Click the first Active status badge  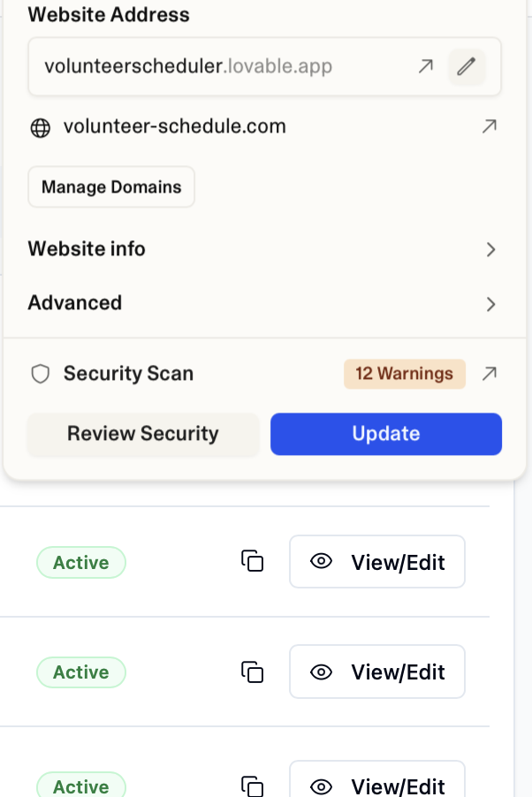[x=81, y=563]
